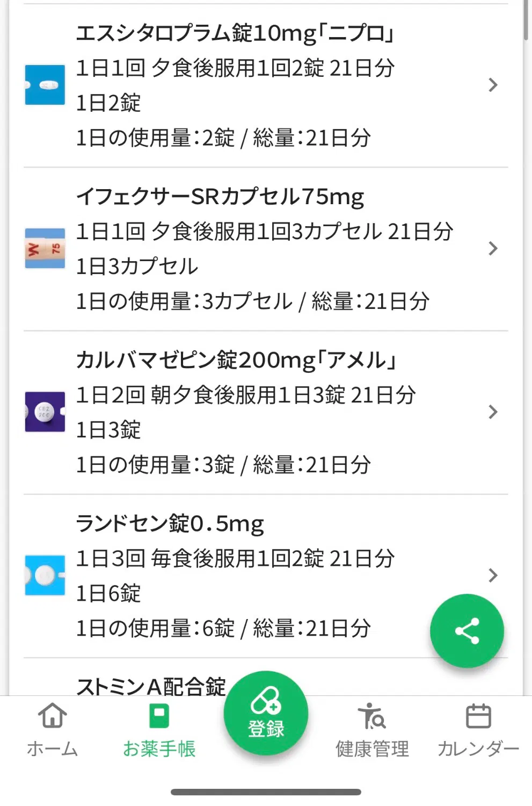Expand エスシタロプラム錠 details via chevron
This screenshot has width=532, height=806.
pyautogui.click(x=493, y=85)
